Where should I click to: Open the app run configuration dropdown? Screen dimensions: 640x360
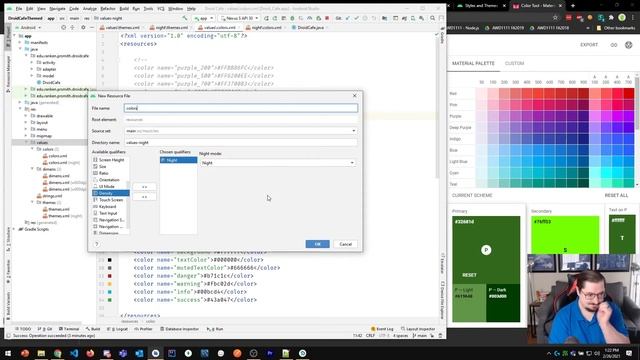[x=203, y=18]
